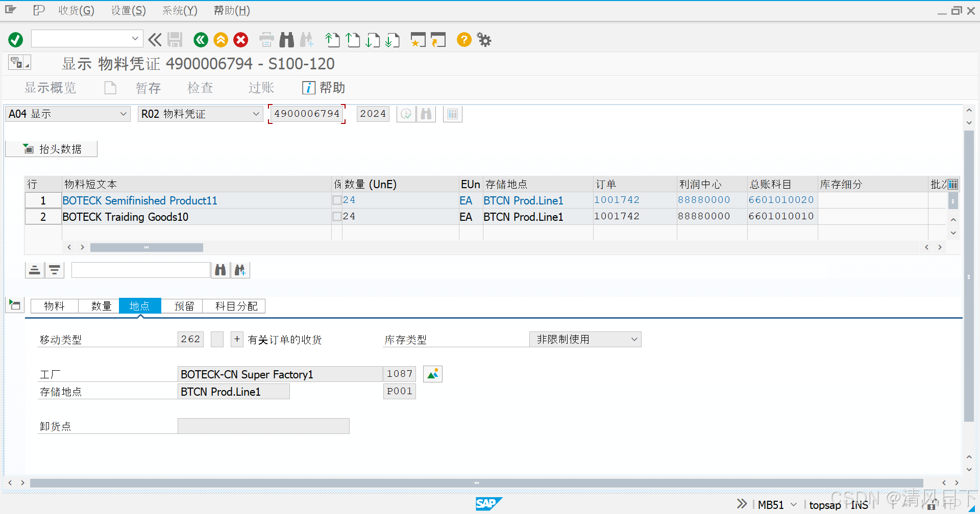Open the 系统(Y) menu
The height and width of the screenshot is (514, 980).
(x=180, y=10)
